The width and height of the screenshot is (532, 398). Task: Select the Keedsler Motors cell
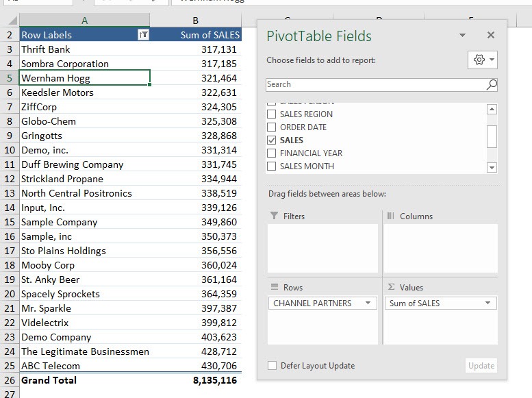coord(84,92)
